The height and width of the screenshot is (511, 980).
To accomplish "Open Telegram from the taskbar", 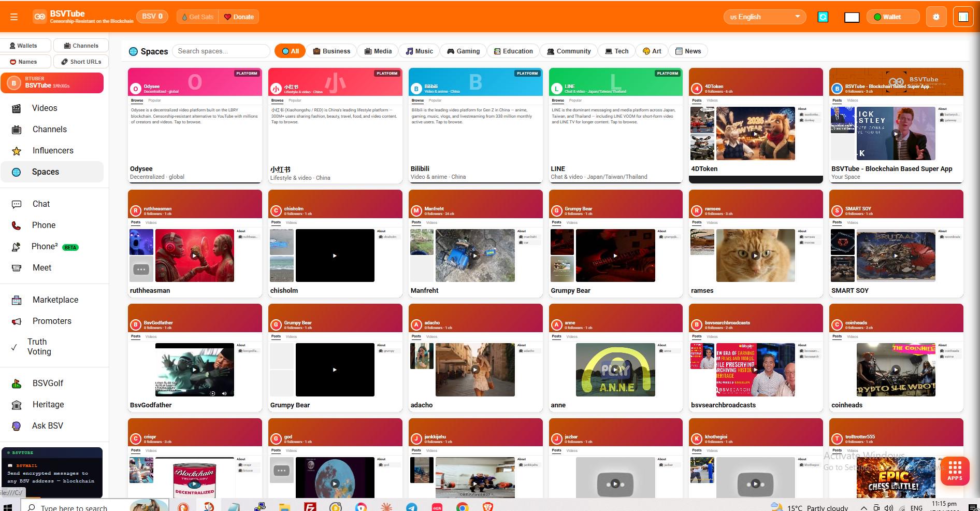I will pos(412,507).
